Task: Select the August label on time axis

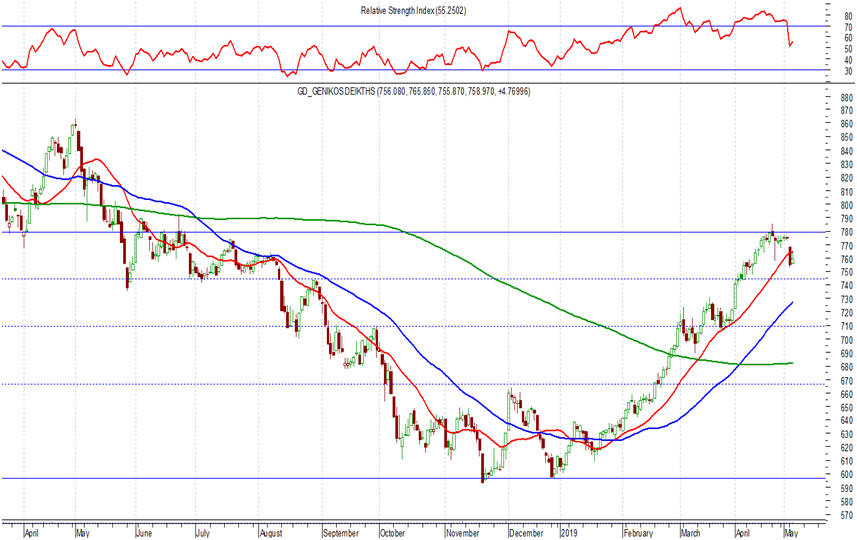Action: pos(271,533)
